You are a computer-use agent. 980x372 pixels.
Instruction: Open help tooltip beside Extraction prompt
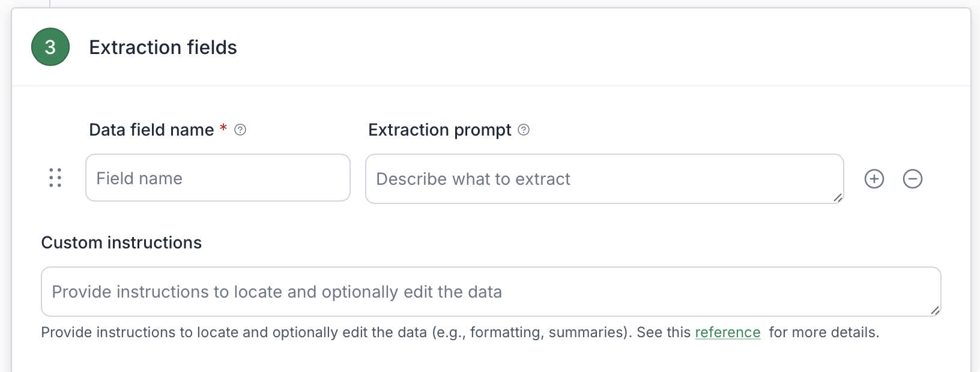tap(524, 130)
